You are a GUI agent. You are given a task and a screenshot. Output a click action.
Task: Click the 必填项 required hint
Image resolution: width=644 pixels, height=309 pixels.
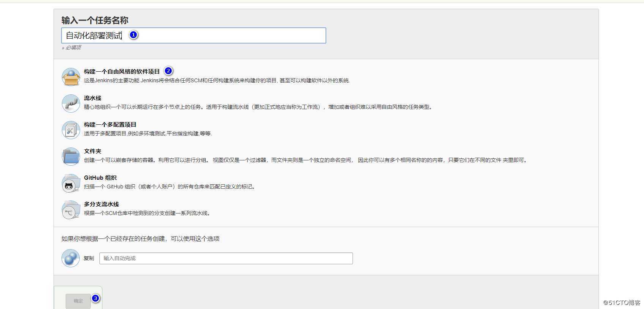click(x=71, y=47)
